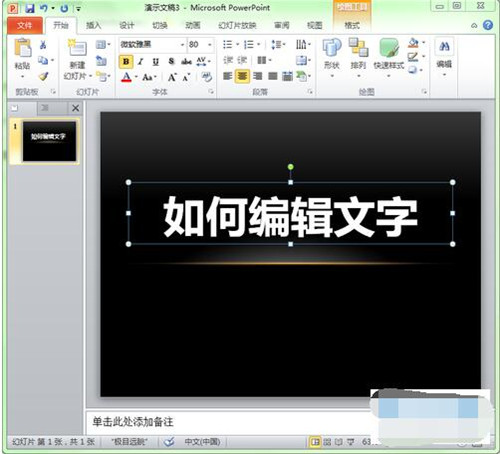Screen dimensions: 500x454
Task: Launch the Font (字体) dialog launcher
Action: coord(211,92)
